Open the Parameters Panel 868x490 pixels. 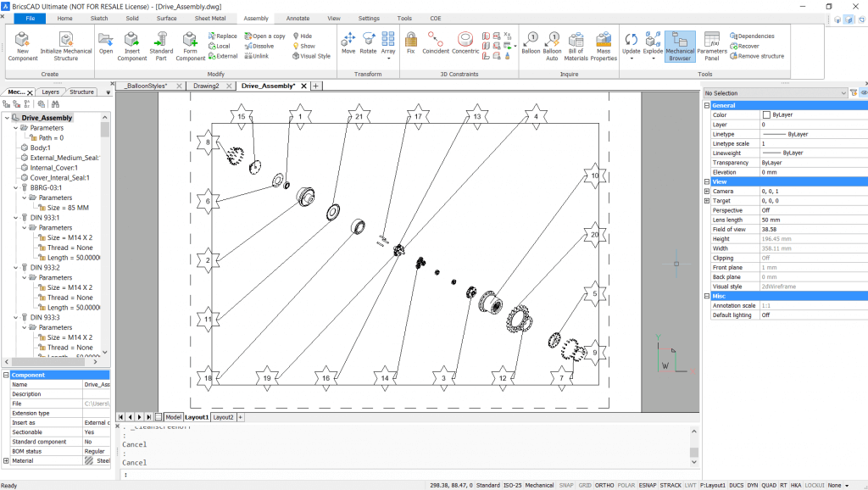(712, 46)
